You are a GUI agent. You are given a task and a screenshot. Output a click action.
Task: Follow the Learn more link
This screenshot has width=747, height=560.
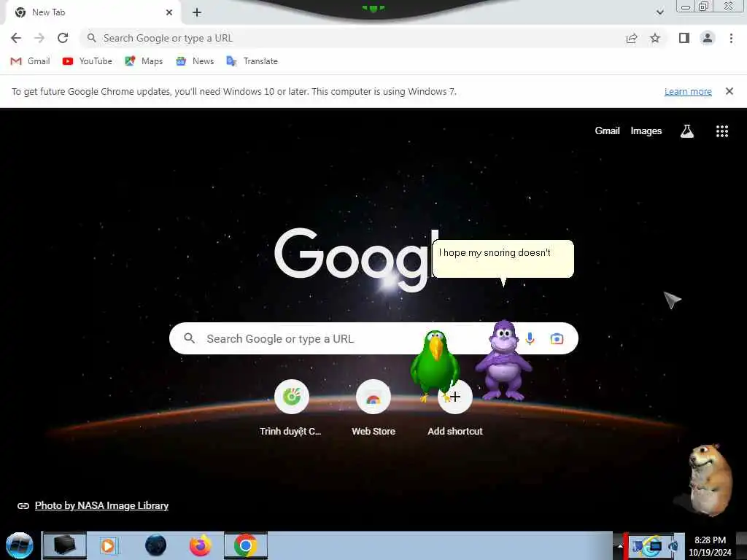pos(688,91)
